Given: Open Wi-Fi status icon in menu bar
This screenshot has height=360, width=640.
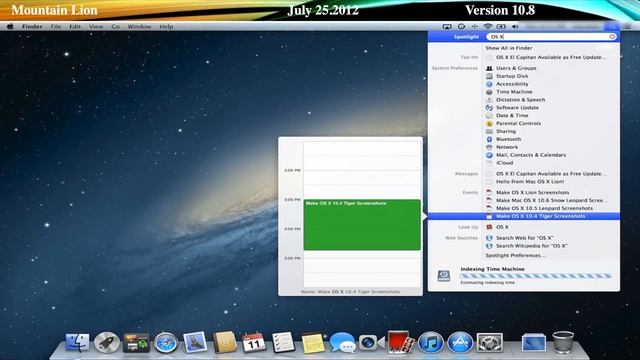Looking at the screenshot, I should [x=488, y=27].
